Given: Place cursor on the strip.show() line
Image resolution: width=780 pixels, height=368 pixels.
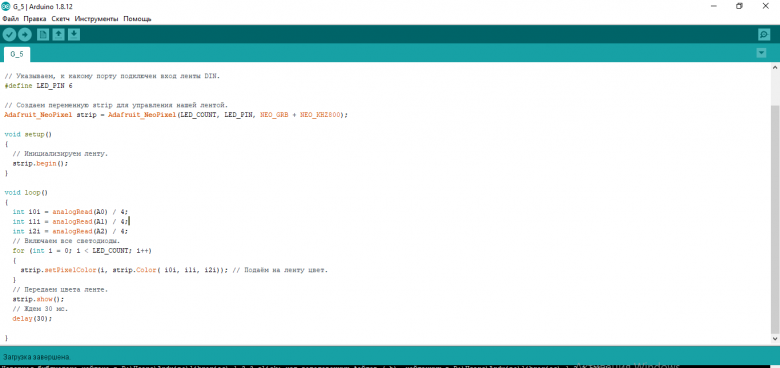Looking at the screenshot, I should tap(39, 299).
